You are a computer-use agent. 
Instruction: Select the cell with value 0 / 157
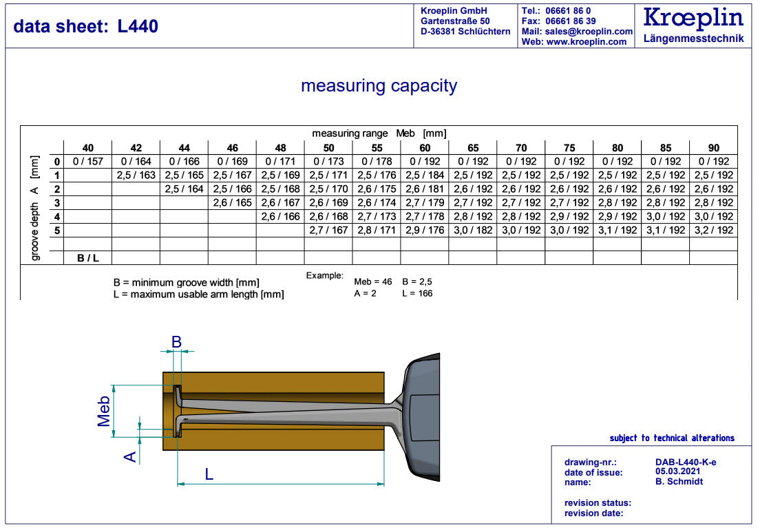pyautogui.click(x=87, y=162)
